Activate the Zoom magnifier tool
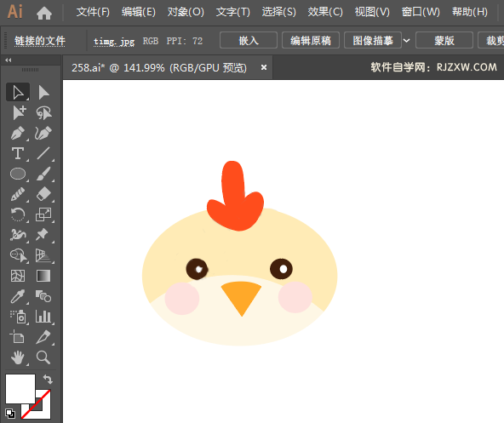Image resolution: width=504 pixels, height=423 pixels. [43, 357]
